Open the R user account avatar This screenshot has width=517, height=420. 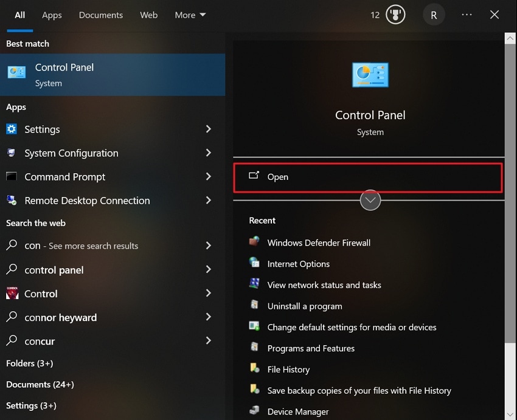434,15
